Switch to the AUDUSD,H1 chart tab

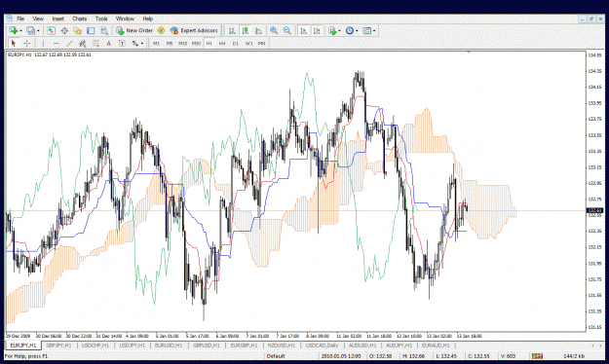[x=362, y=346]
